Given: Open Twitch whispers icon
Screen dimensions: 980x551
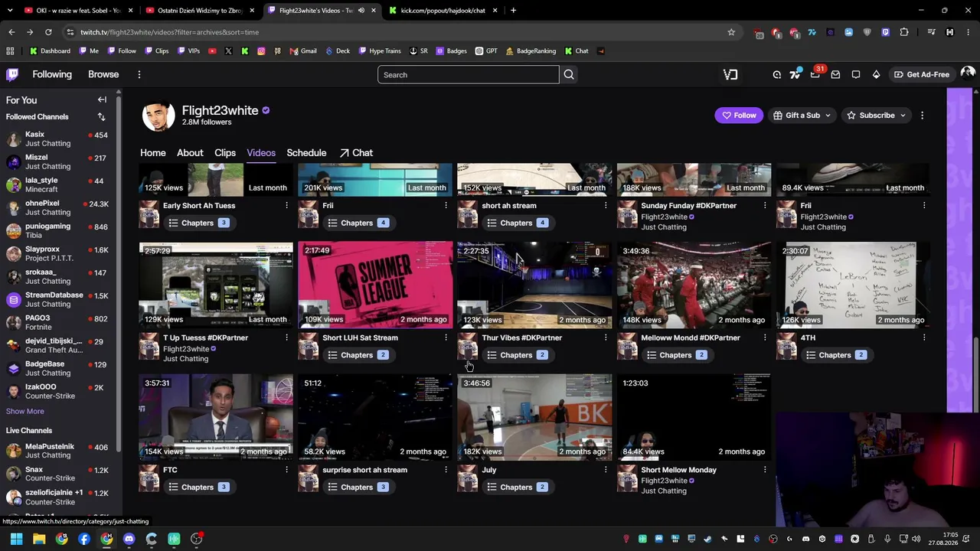Looking at the screenshot, I should 856,74.
